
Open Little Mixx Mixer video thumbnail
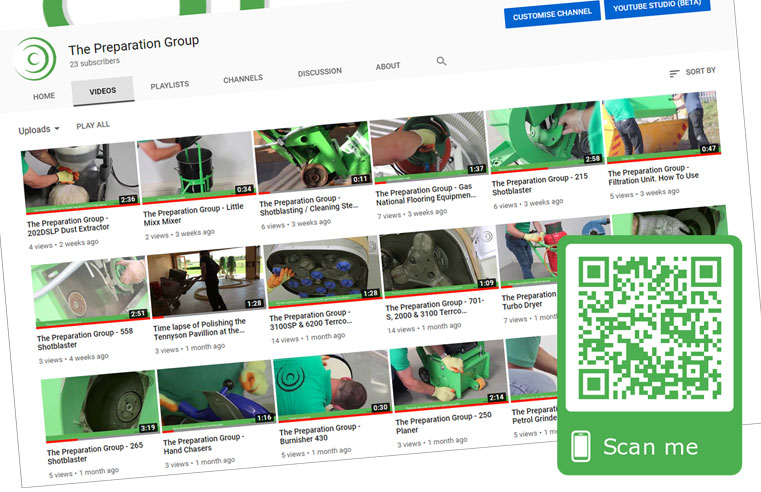click(x=196, y=166)
